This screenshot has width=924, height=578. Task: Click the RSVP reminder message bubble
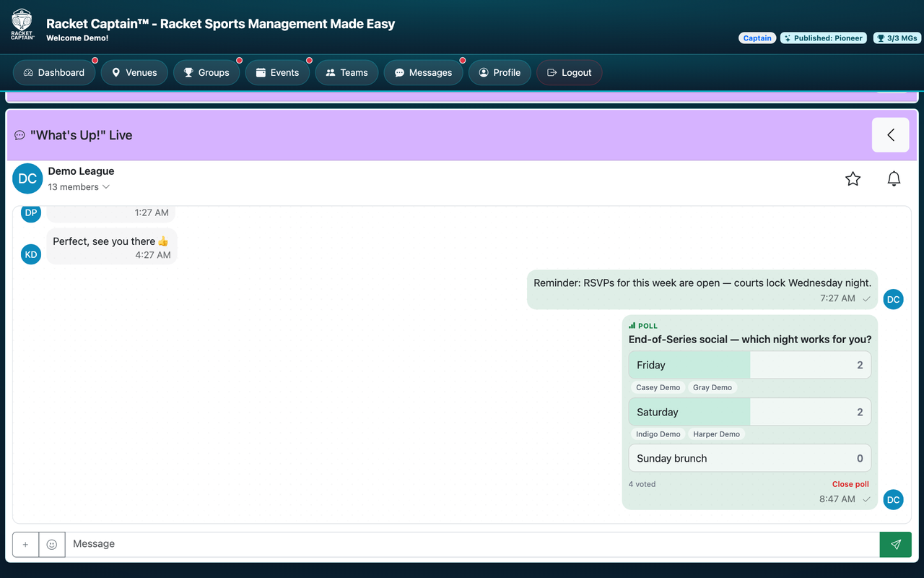click(x=702, y=290)
